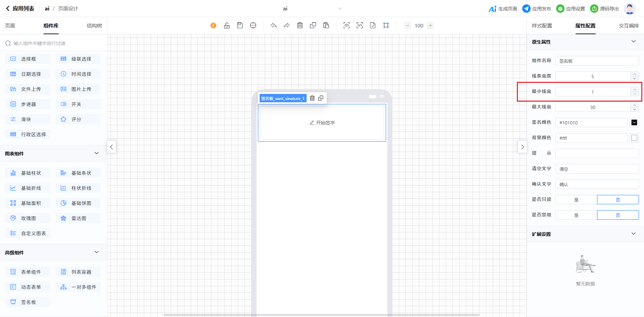Viewport: 644px width, 317px height.
Task: Switch to the 结构树 tab
Action: click(94, 26)
